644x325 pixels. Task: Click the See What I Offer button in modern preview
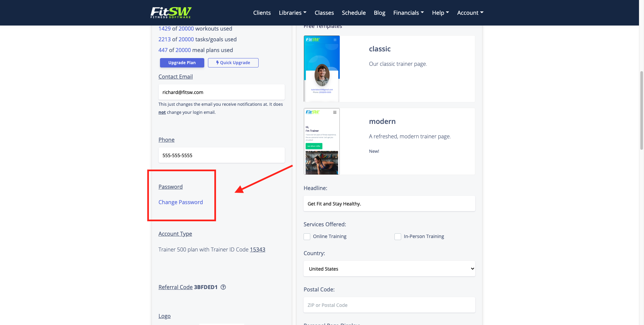tap(313, 146)
